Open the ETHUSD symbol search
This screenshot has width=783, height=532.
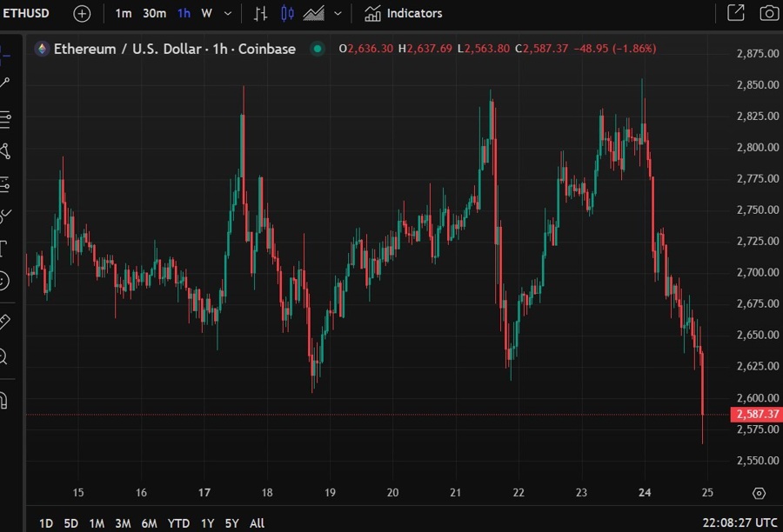point(26,13)
